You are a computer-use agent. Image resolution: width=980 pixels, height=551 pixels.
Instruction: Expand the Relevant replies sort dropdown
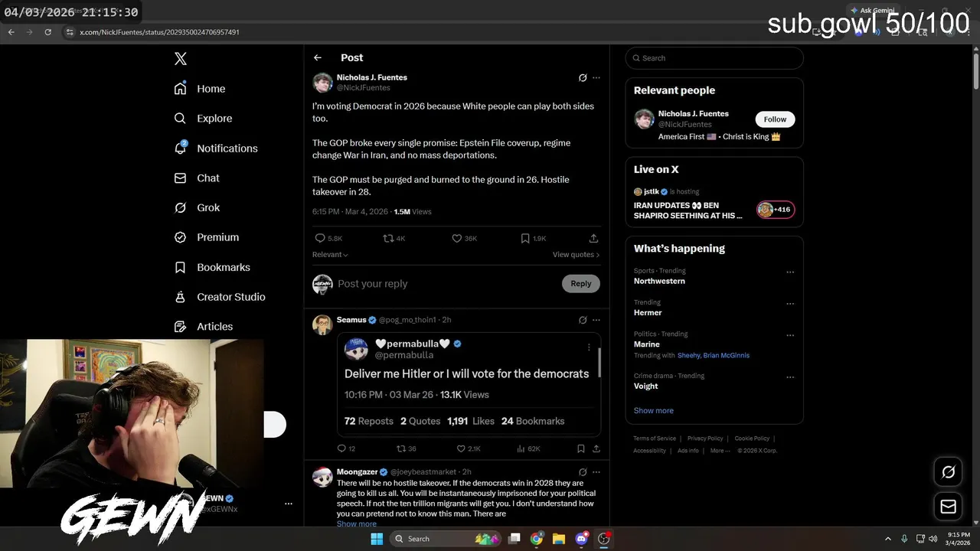pos(330,255)
